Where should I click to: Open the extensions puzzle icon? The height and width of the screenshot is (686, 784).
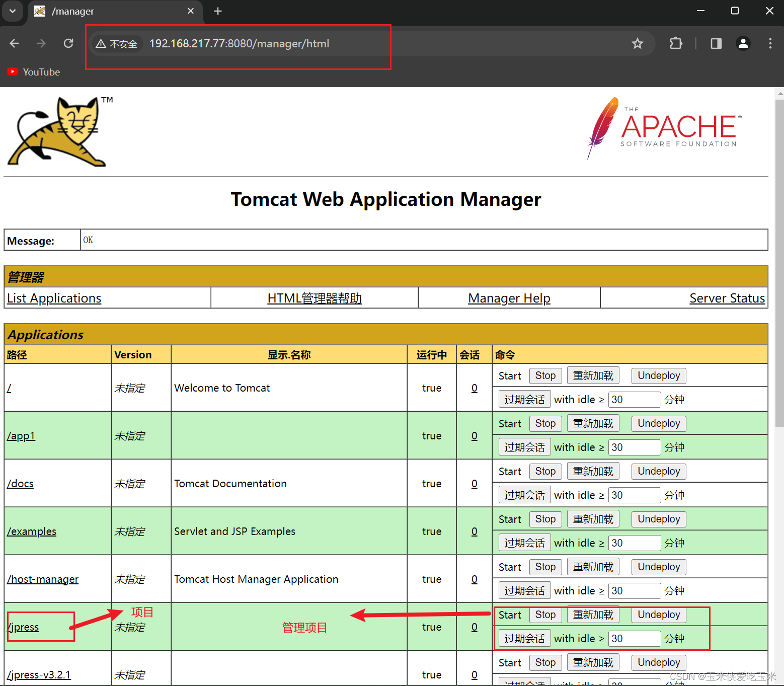[676, 43]
